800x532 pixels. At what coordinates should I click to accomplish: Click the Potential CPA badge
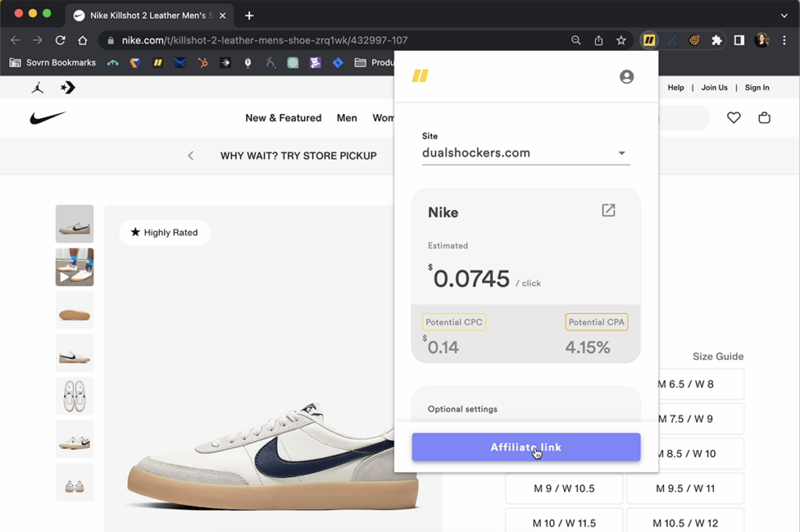click(596, 323)
